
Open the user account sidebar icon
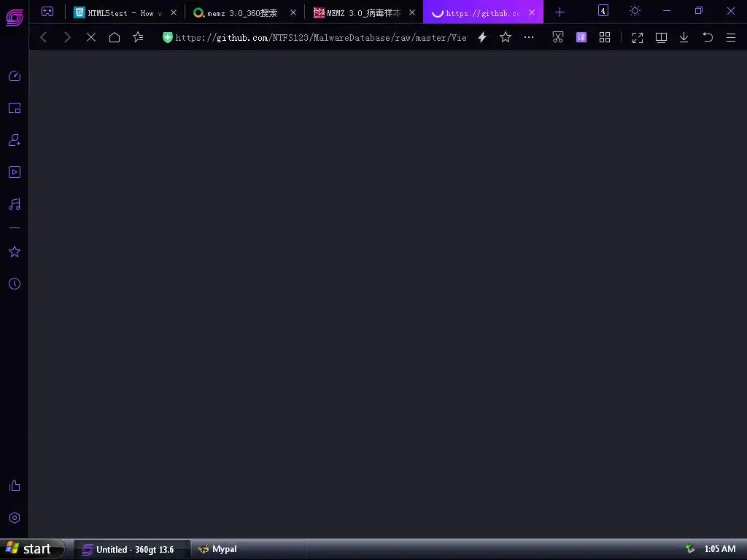click(15, 140)
